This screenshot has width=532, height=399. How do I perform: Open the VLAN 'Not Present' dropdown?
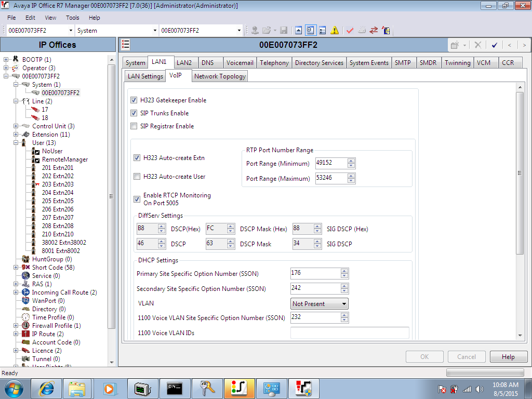tap(320, 303)
